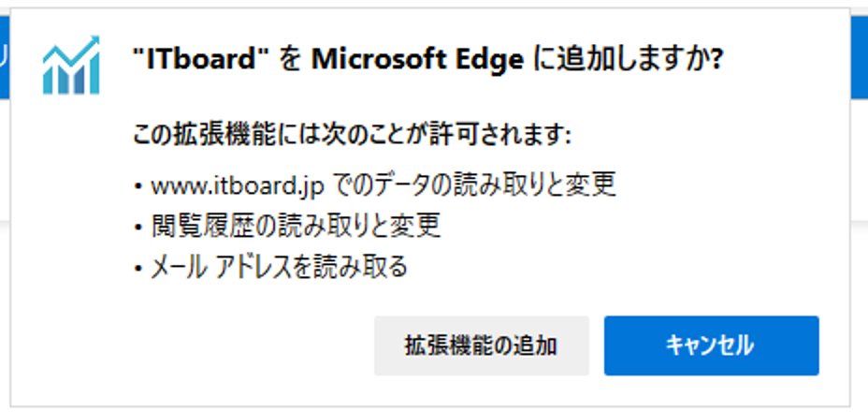Click the www.itboard.jp URL text

(237, 187)
